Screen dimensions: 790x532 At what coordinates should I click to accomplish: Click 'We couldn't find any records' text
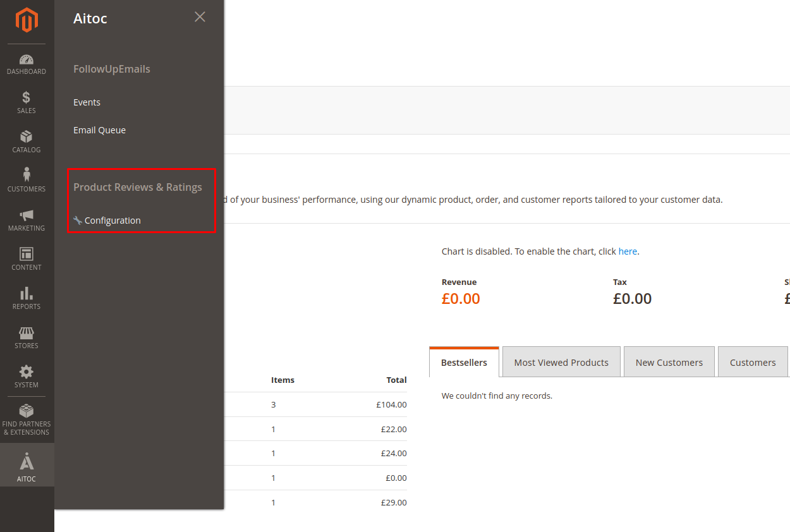497,396
